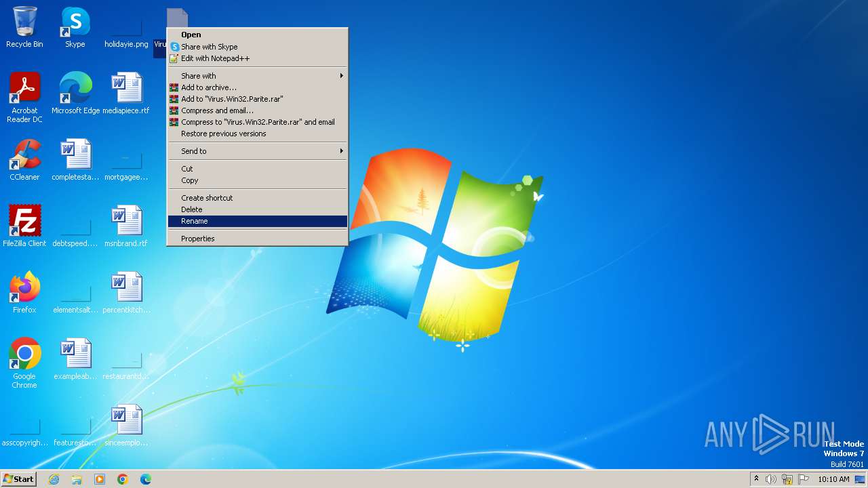
Task: Select the CCleaner desktop shortcut
Action: coord(24,160)
